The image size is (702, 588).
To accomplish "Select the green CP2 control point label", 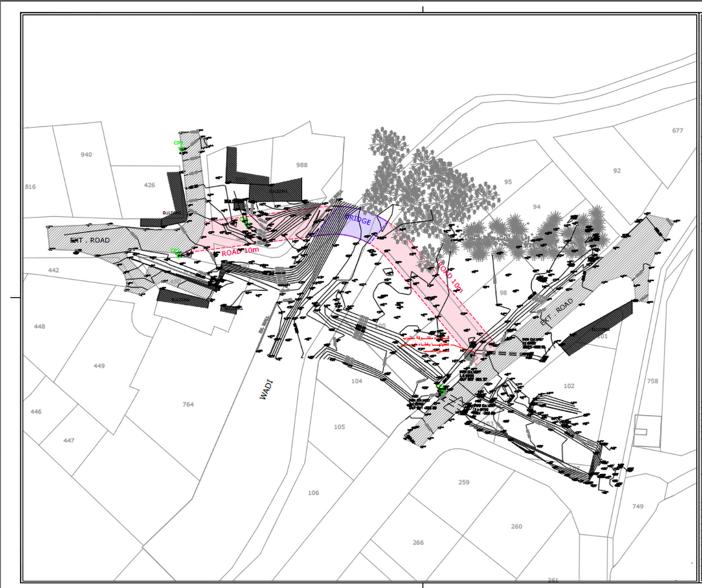I will pos(175,251).
